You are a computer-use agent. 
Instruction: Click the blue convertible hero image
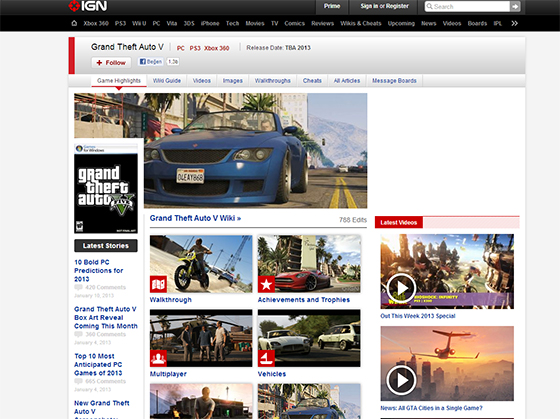click(x=255, y=150)
